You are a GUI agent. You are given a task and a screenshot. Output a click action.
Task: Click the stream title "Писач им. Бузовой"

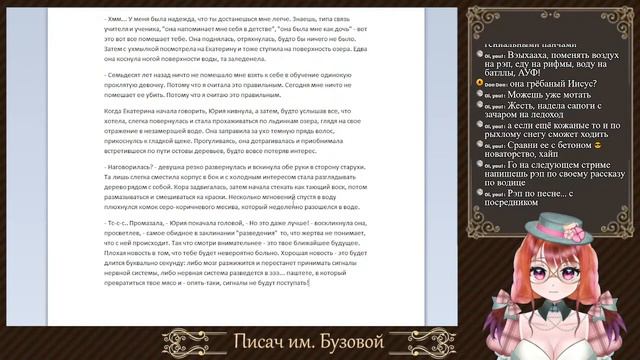pos(309,342)
